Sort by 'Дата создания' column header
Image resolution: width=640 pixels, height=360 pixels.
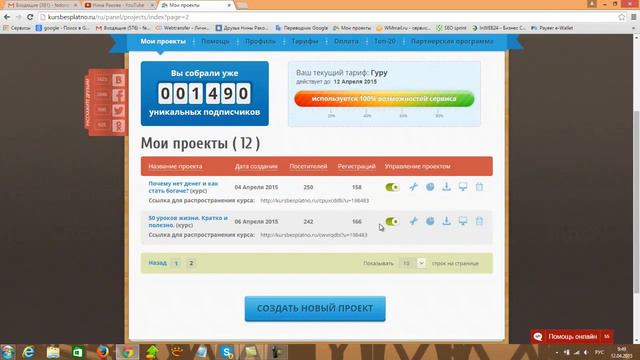256,166
